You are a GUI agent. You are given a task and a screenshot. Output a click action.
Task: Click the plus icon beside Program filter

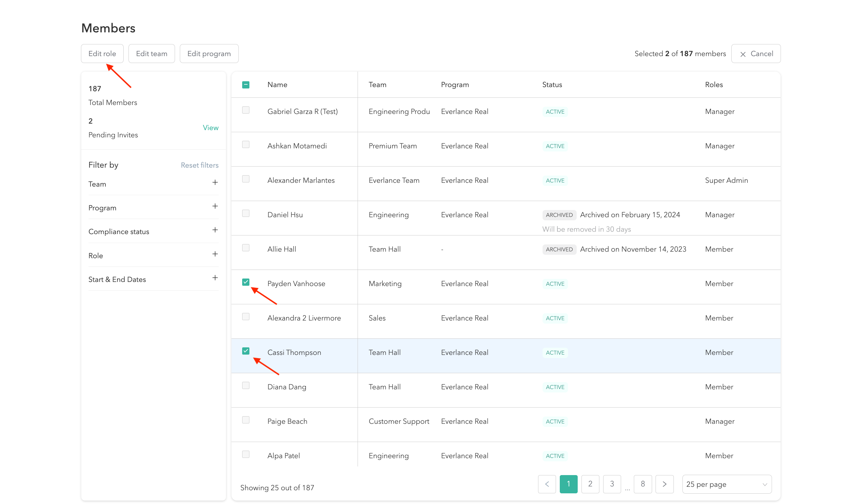click(215, 206)
